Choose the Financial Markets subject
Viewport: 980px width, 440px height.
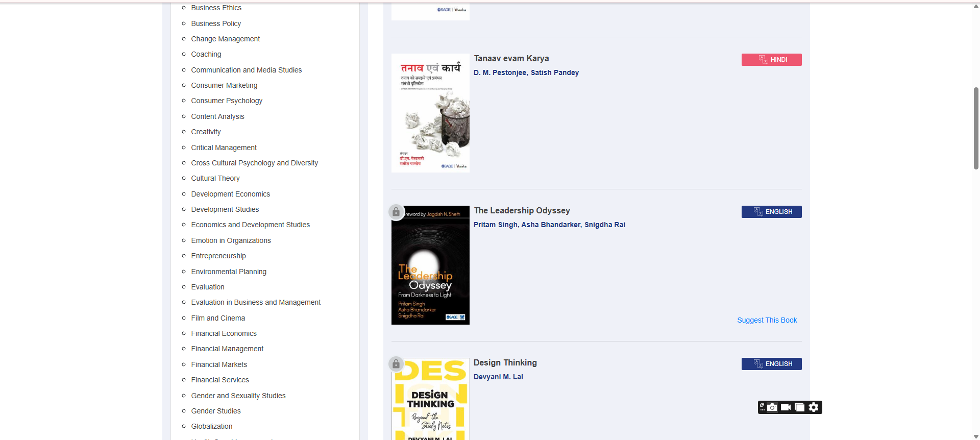(x=219, y=364)
